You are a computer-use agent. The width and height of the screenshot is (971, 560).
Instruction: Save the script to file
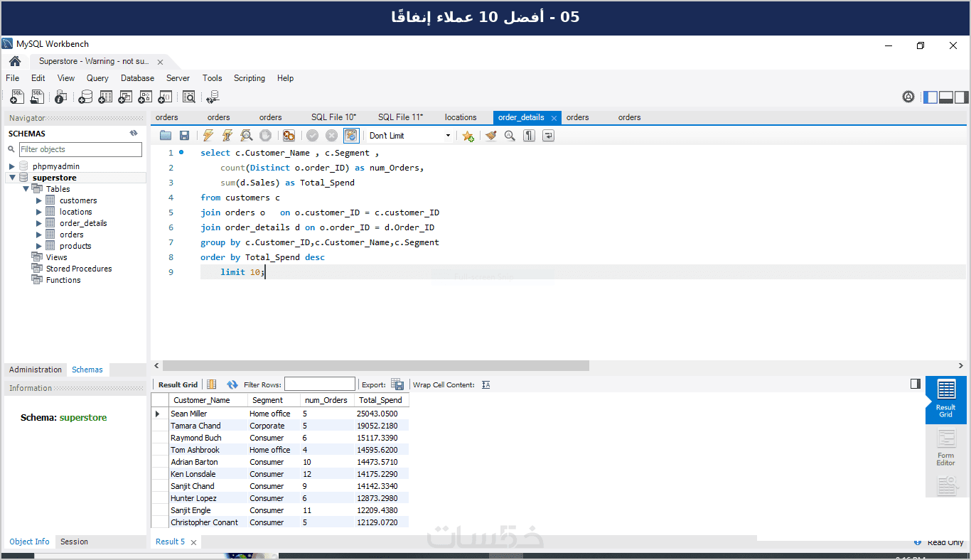[x=184, y=135]
